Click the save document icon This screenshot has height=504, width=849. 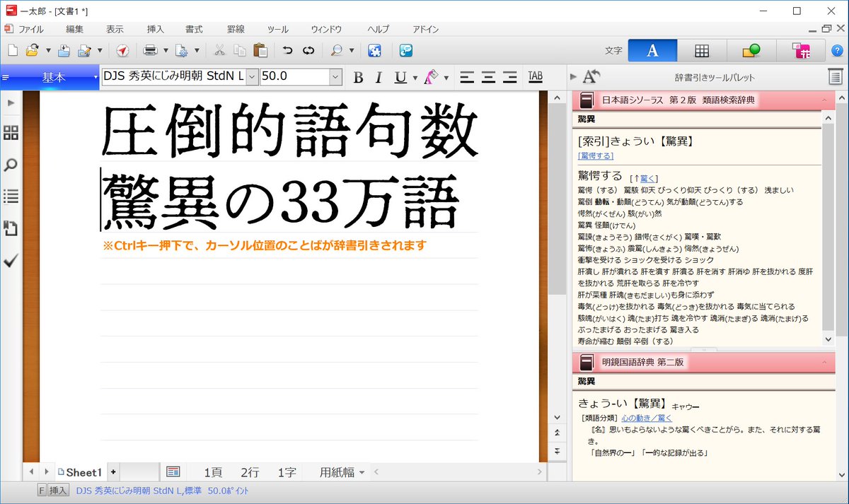(x=64, y=50)
